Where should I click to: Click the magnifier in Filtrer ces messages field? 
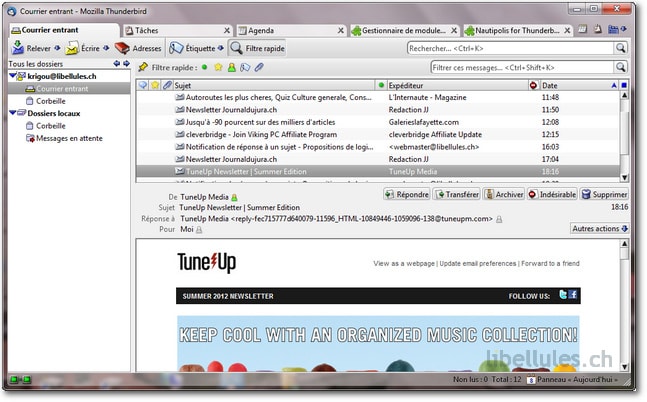621,67
